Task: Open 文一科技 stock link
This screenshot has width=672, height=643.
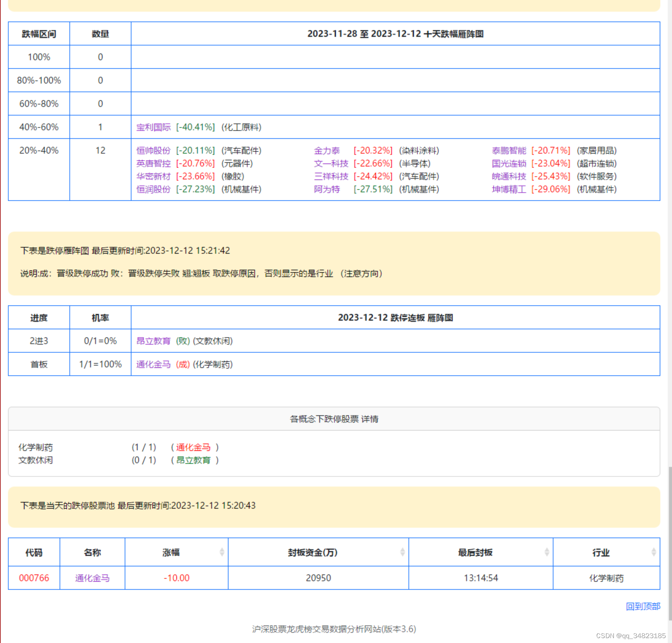Action: click(x=331, y=163)
